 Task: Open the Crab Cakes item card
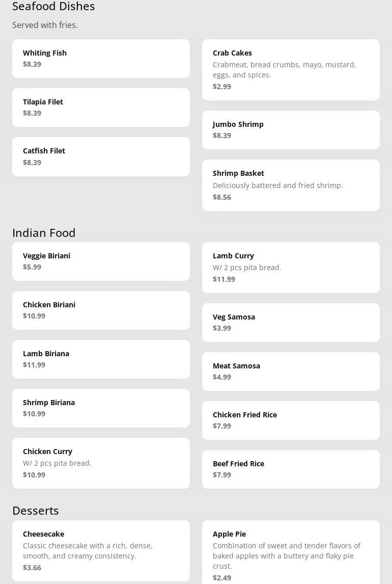[291, 70]
